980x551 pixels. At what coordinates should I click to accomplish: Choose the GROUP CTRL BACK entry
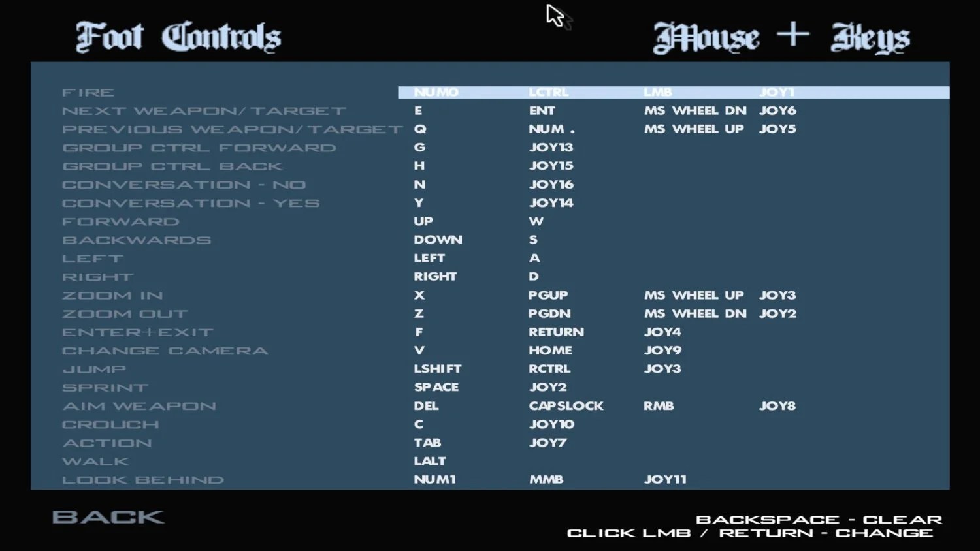point(490,166)
